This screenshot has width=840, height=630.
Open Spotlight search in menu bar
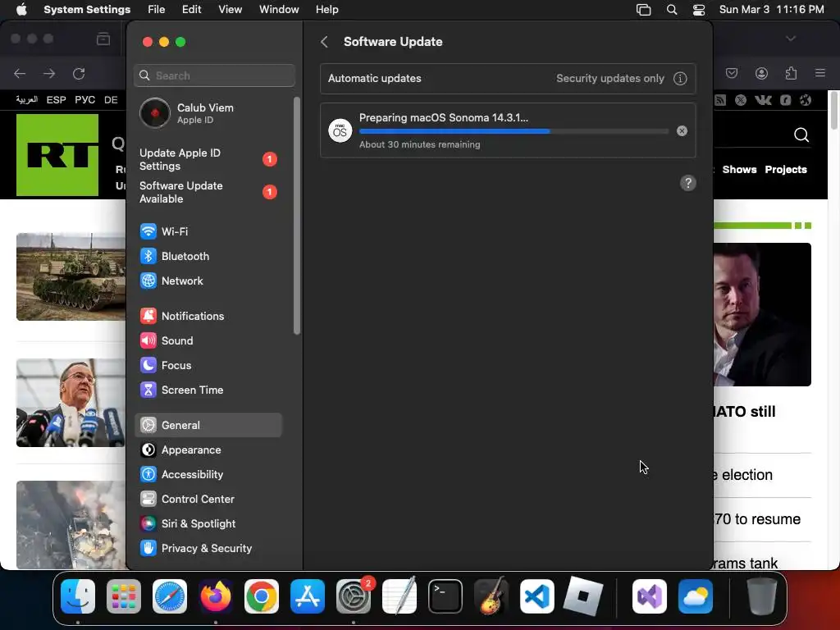pyautogui.click(x=671, y=10)
